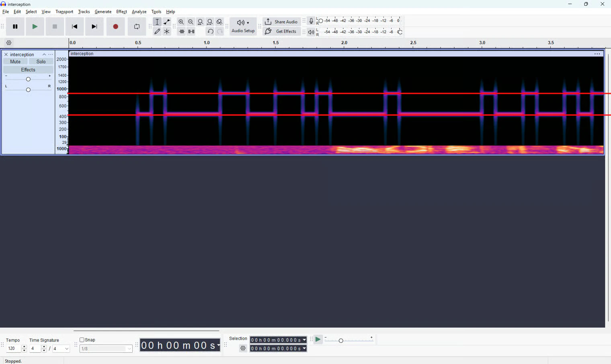Open the track panel three-dots menu

(51, 55)
